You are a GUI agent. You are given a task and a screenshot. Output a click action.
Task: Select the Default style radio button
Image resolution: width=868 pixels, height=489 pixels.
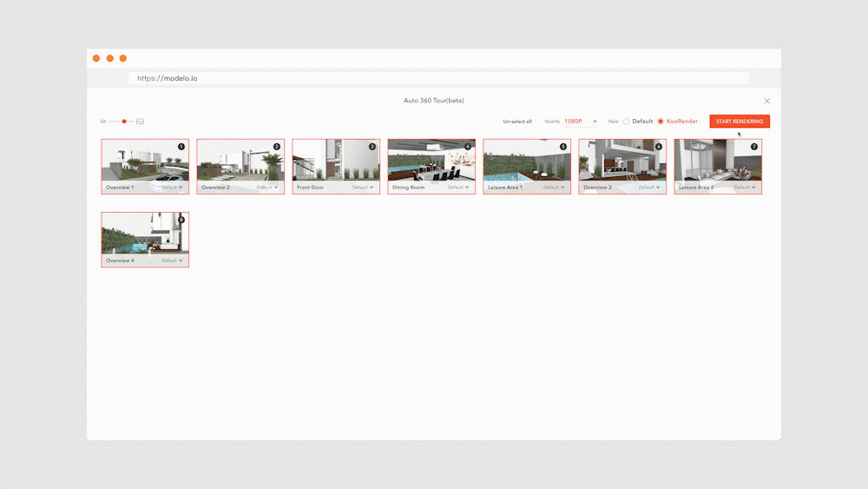click(x=627, y=122)
